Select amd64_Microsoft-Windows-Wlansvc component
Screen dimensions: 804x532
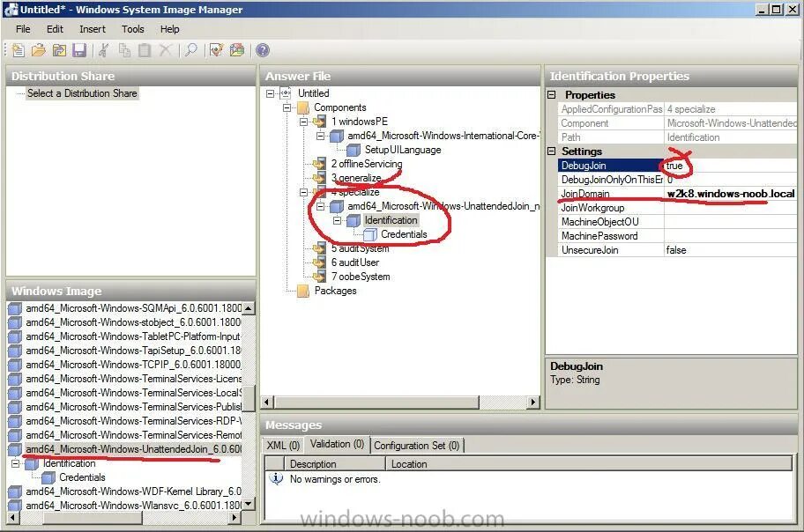(x=133, y=506)
